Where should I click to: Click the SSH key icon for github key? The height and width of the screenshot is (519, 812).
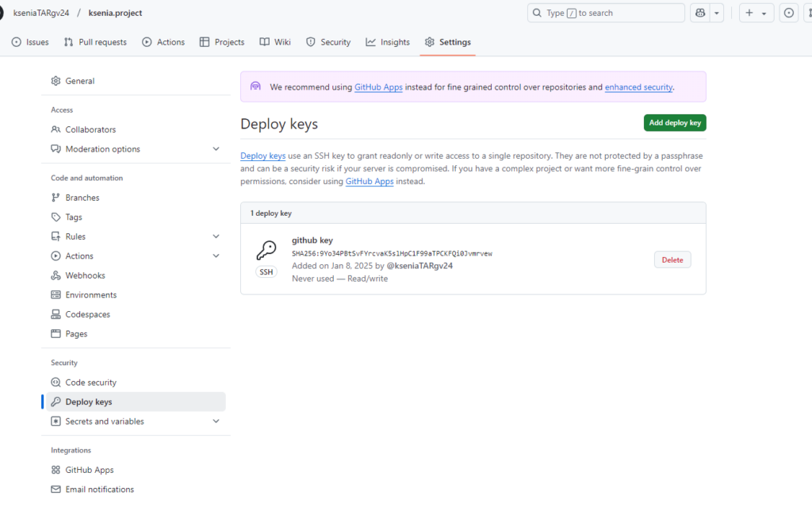(266, 251)
